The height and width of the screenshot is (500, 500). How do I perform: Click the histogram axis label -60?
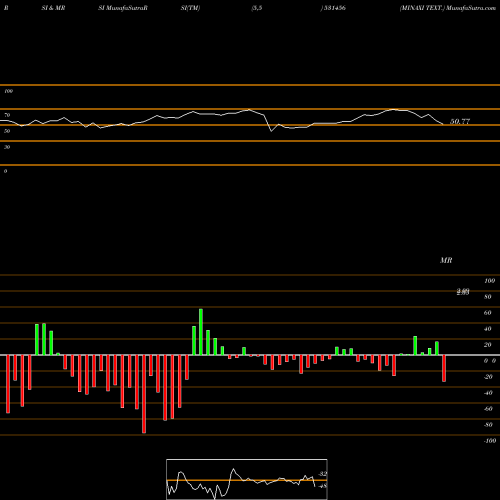488,409
